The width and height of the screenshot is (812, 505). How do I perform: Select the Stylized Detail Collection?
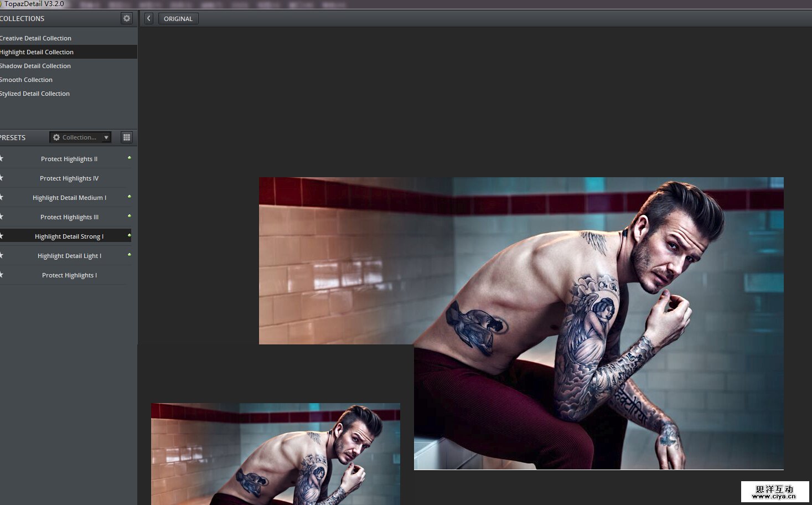point(35,94)
